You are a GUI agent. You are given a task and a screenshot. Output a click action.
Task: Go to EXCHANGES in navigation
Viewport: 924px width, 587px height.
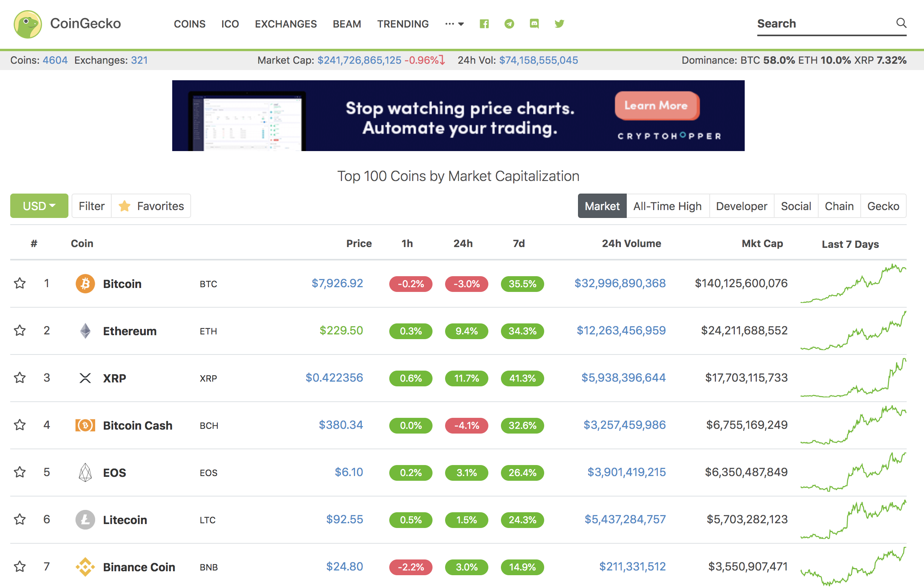286,24
